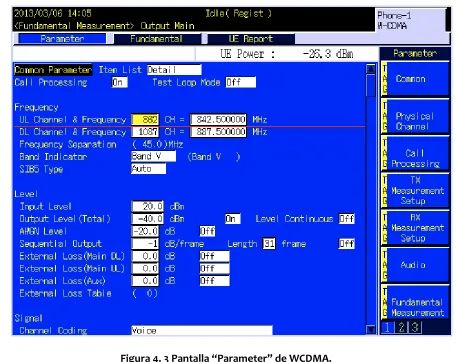Click the Frequency section label
This screenshot has width=456, height=362.
[36, 107]
